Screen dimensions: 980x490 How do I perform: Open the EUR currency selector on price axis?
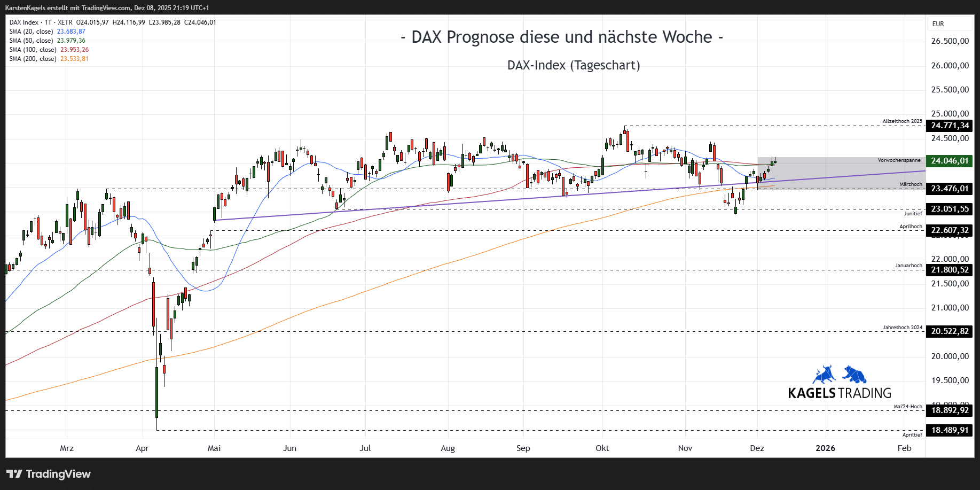pyautogui.click(x=938, y=24)
